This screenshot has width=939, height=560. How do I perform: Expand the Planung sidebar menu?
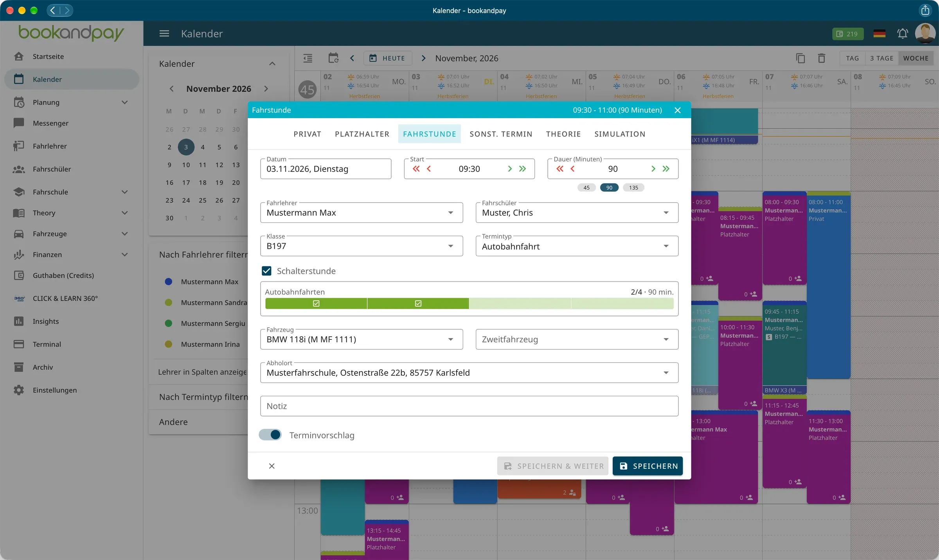click(72, 102)
